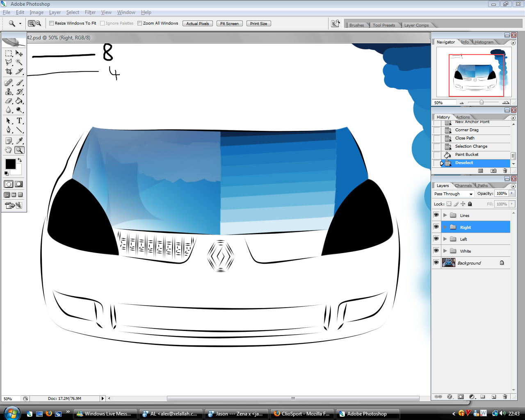Swap foreground and background colors icon
The width and height of the screenshot is (525, 420).
click(19, 160)
